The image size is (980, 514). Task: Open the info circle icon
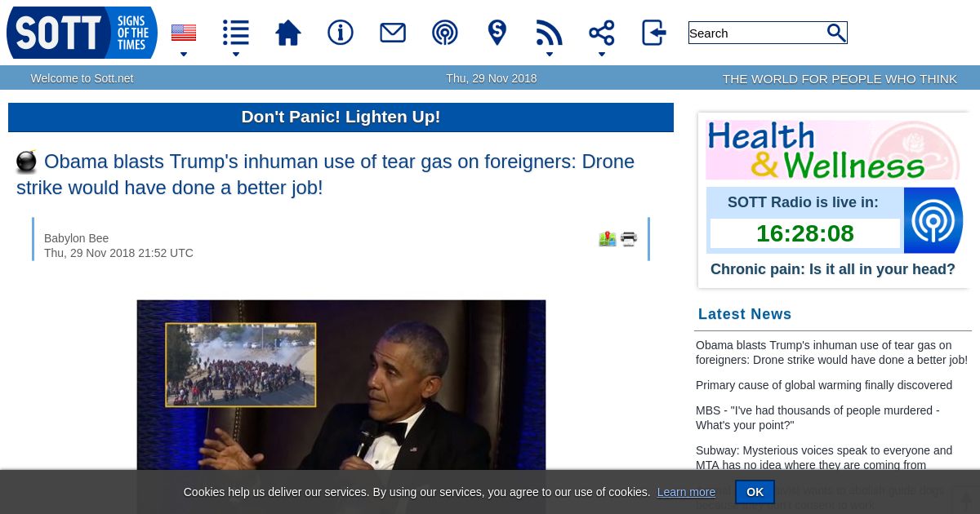[341, 33]
